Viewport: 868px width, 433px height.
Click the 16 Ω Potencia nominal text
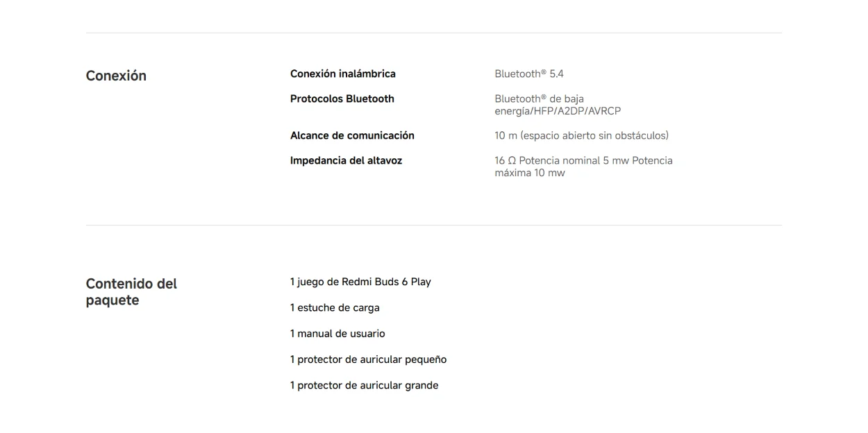(547, 160)
